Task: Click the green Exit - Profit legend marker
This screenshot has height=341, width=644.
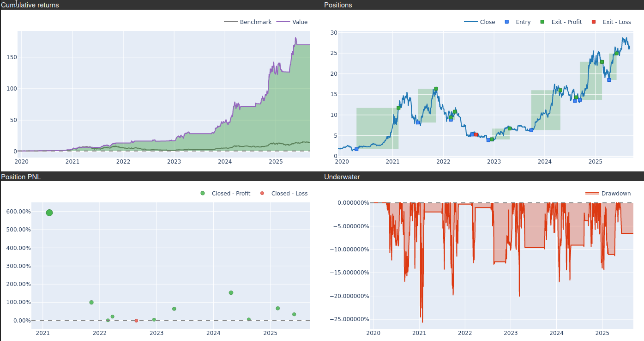Action: [542, 22]
